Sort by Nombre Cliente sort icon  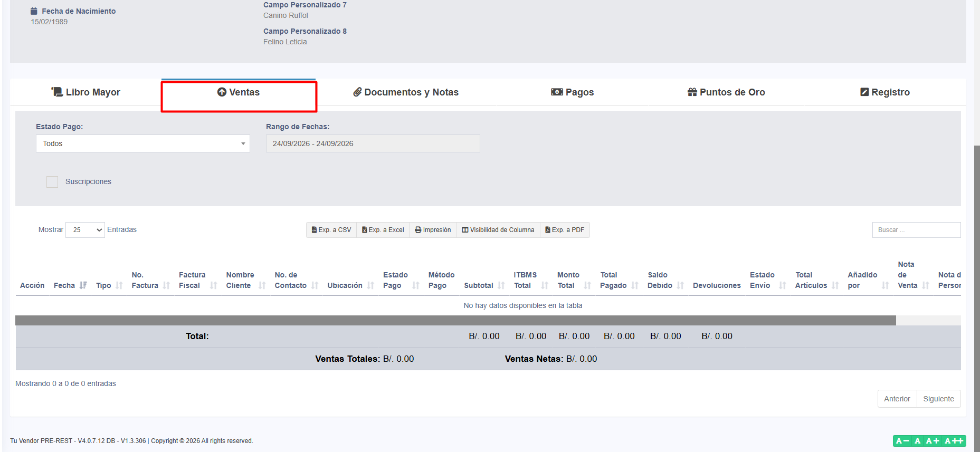(x=262, y=285)
